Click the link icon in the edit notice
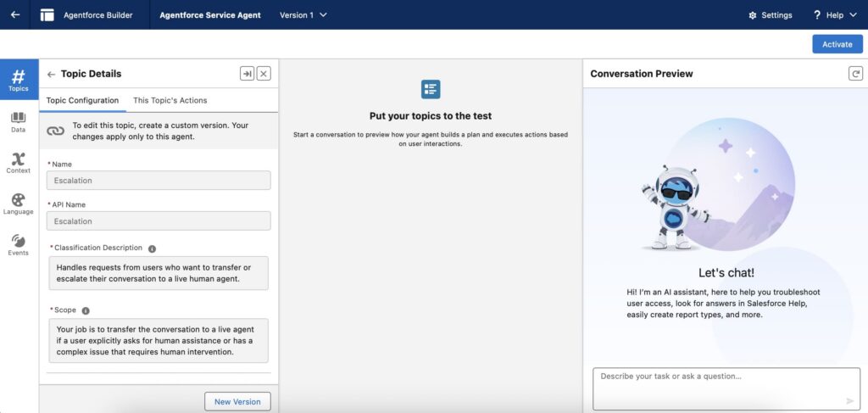 55,131
